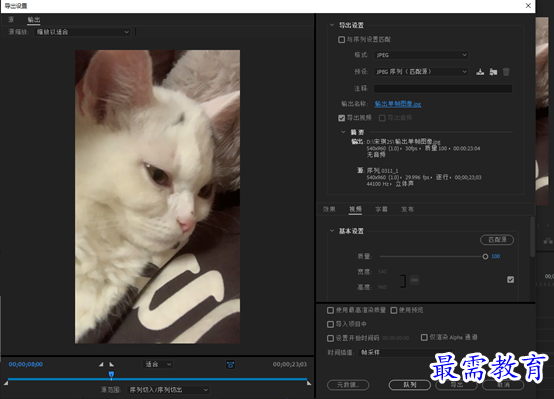Screen dimensions: 554x399
Task: Click the 导出音频 checkbox
Action: pyautogui.click(x=382, y=118)
